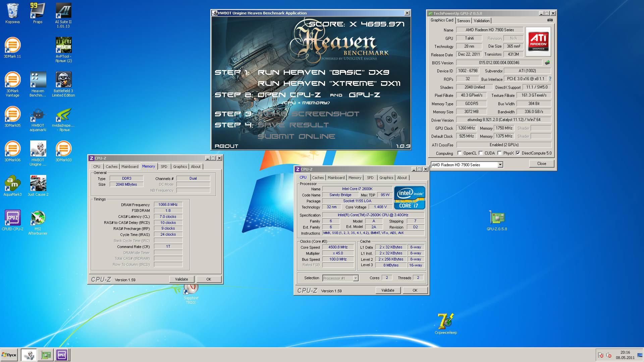Launch the Fraps desktop icon
This screenshot has width=644, height=362.
pyautogui.click(x=38, y=13)
